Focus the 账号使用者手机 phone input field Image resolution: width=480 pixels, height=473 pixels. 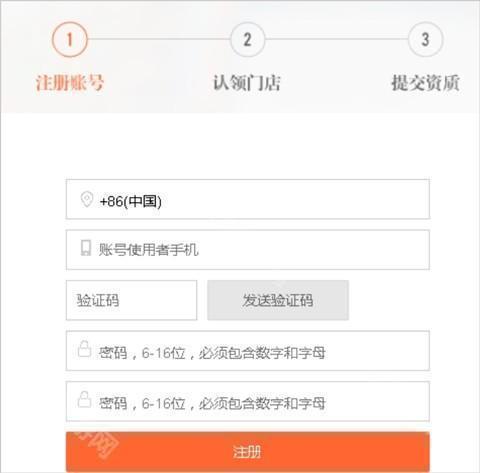pos(248,250)
